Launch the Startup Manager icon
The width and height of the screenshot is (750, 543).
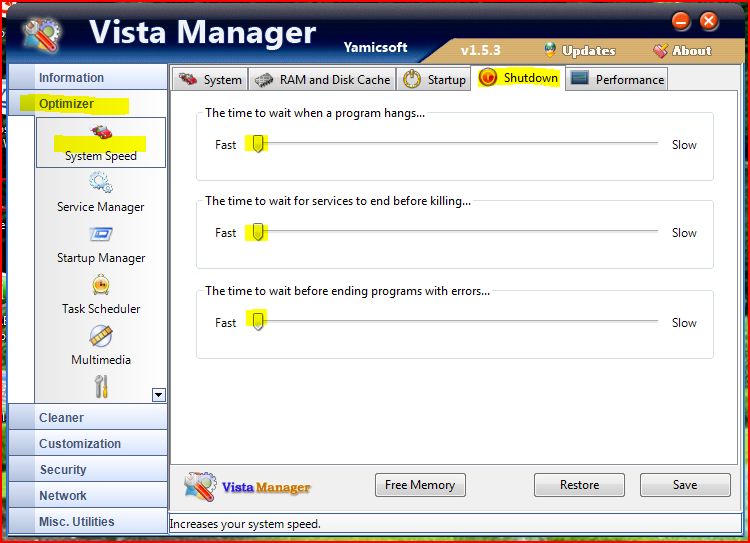click(x=101, y=235)
